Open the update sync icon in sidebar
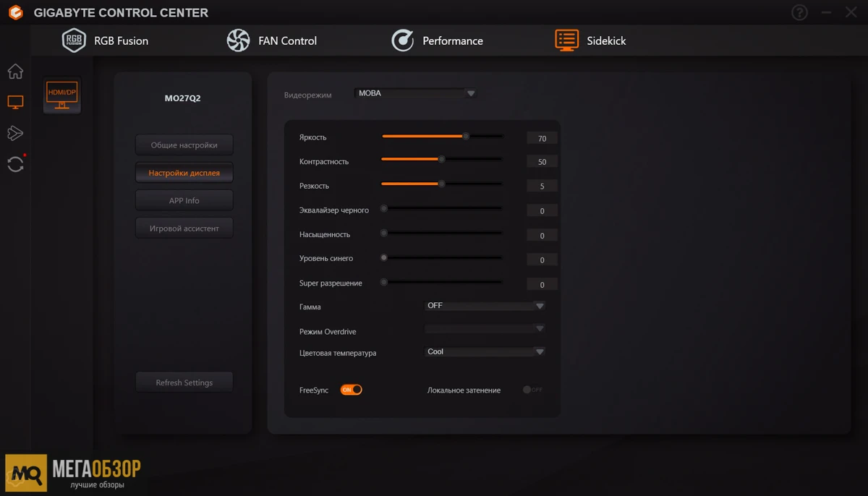The image size is (868, 496). pyautogui.click(x=15, y=164)
